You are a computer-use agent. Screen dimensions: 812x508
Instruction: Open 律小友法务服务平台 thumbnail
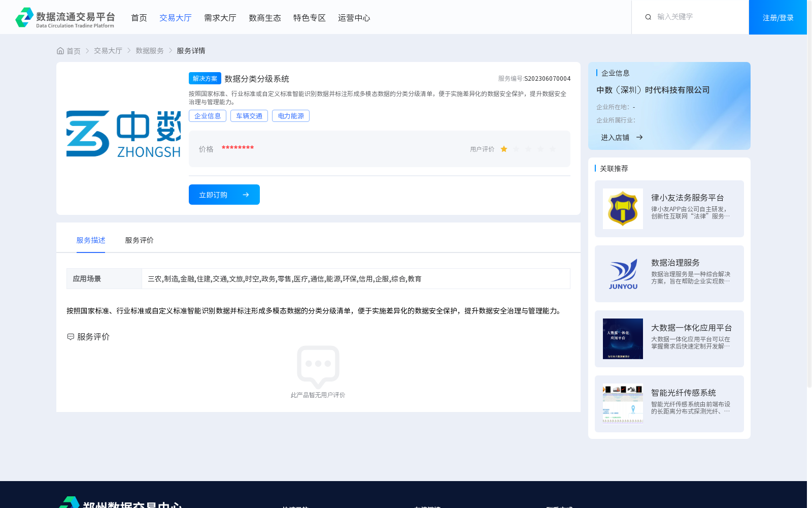pos(623,209)
